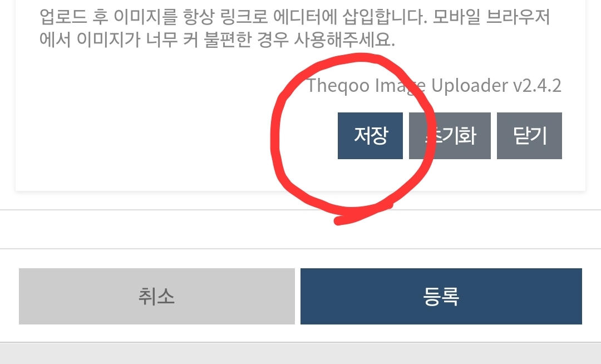The height and width of the screenshot is (364, 601).
Task: Tap the dark blue 저장 button
Action: pos(370,136)
